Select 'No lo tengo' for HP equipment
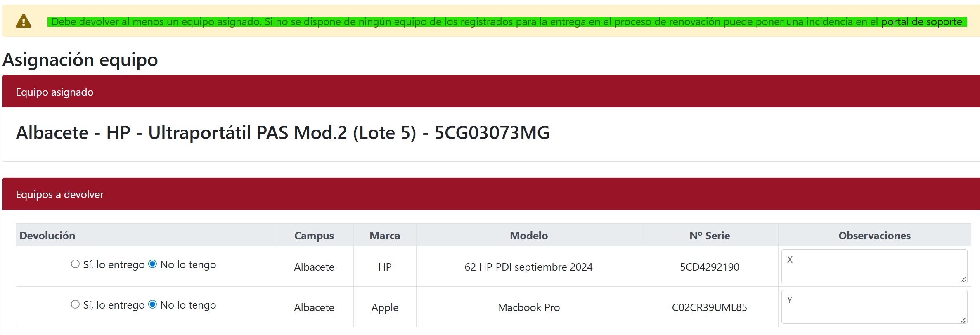980x335 pixels. [153, 264]
